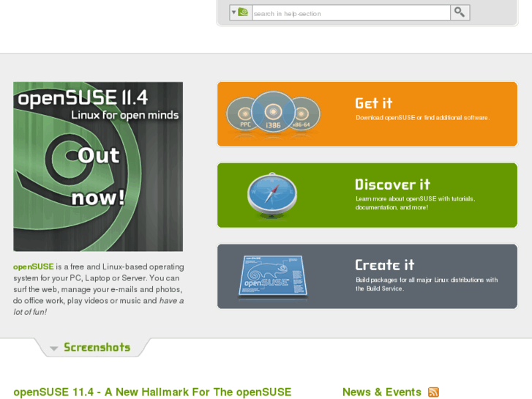The image size is (532, 399).
Task: Click 'Download openSUSE or find additional software' text
Action: coord(422,118)
